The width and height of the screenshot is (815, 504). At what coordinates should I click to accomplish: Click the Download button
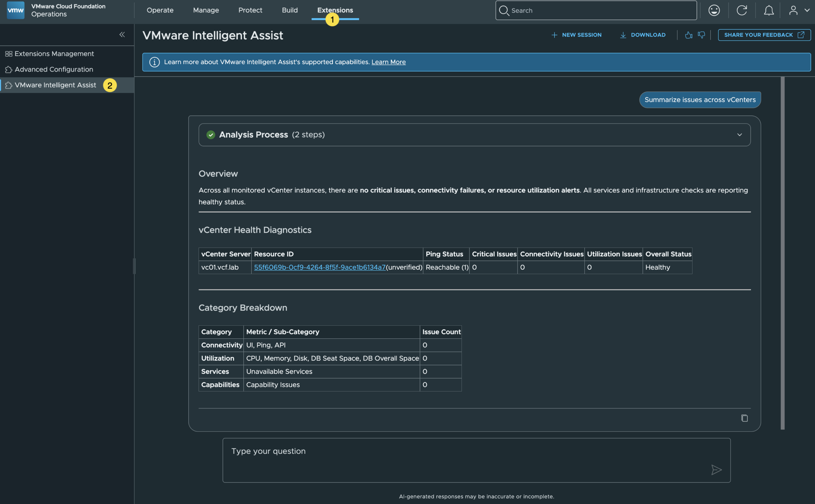[x=642, y=35]
